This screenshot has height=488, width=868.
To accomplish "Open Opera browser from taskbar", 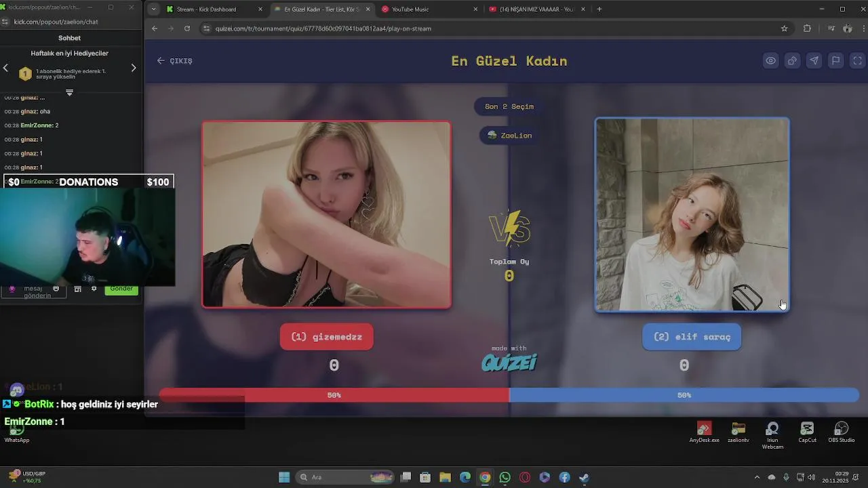I will (x=524, y=477).
